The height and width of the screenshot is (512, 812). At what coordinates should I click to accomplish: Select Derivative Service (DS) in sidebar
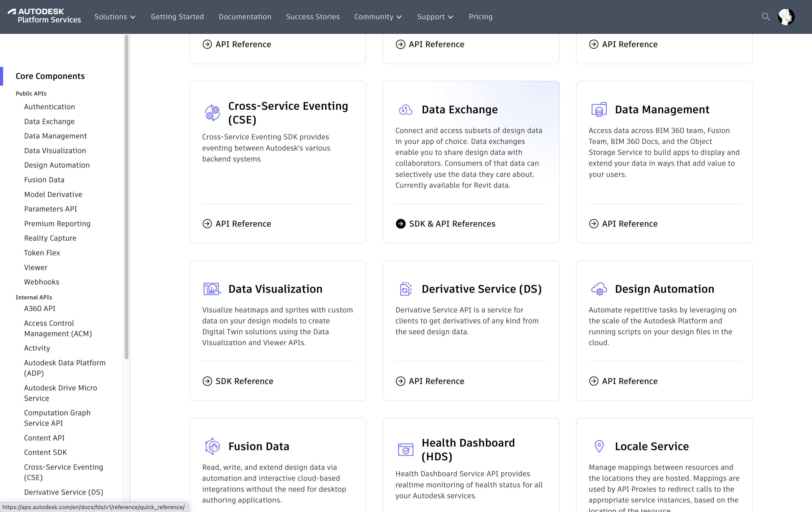tap(63, 492)
